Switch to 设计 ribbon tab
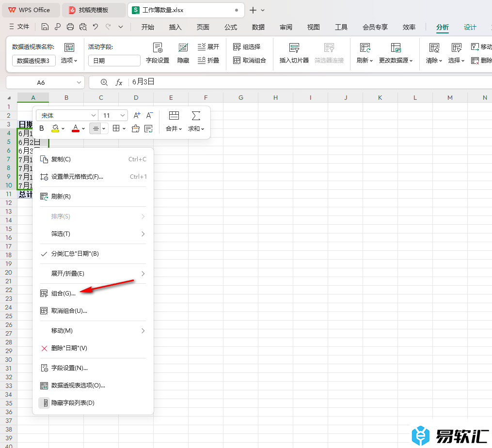The height and width of the screenshot is (448, 492). [470, 27]
